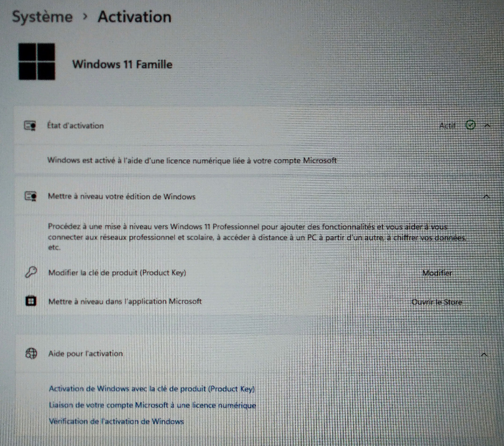Click the key icon for product key
504x446 pixels.
tap(31, 272)
